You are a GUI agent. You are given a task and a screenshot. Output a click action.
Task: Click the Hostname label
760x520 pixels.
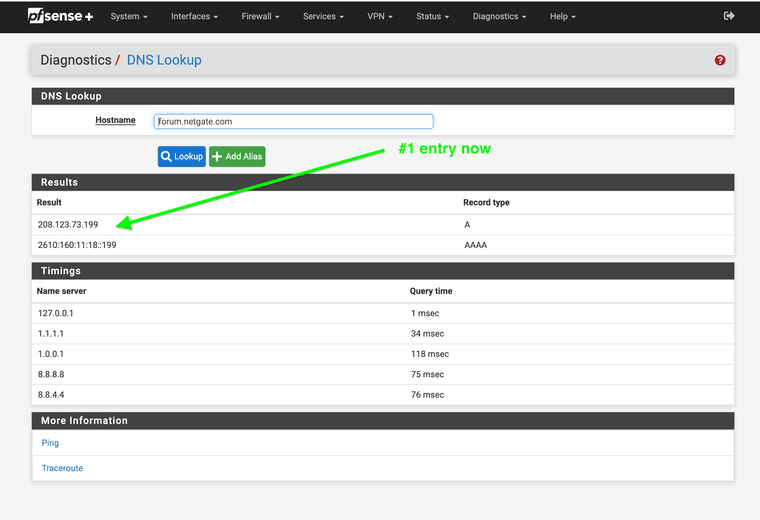click(x=115, y=120)
